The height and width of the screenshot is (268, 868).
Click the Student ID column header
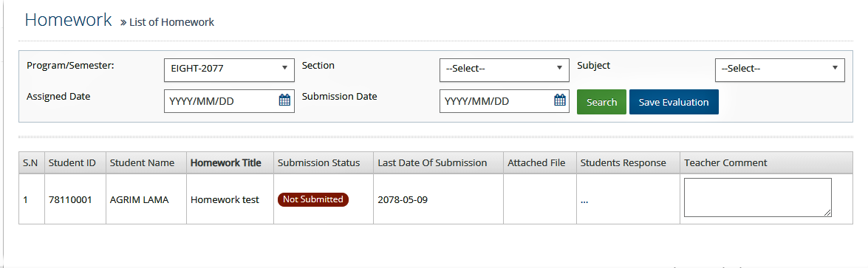pos(72,162)
